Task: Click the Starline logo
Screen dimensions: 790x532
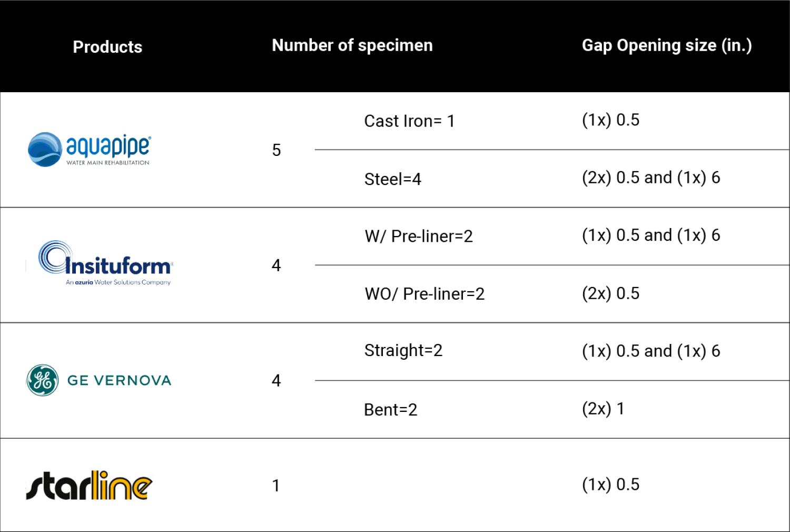Action: coord(90,485)
